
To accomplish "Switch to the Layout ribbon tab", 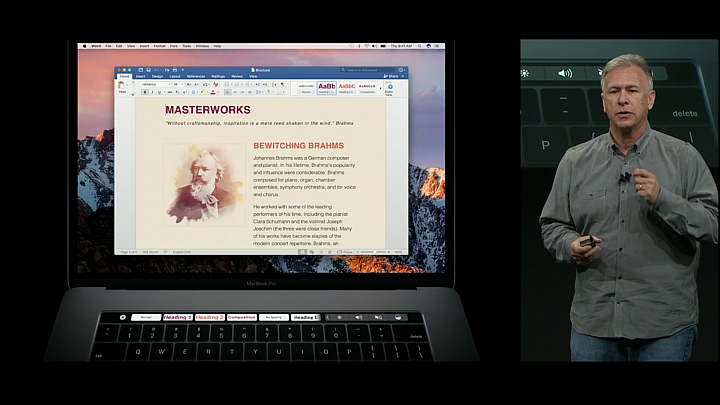I will 175,76.
